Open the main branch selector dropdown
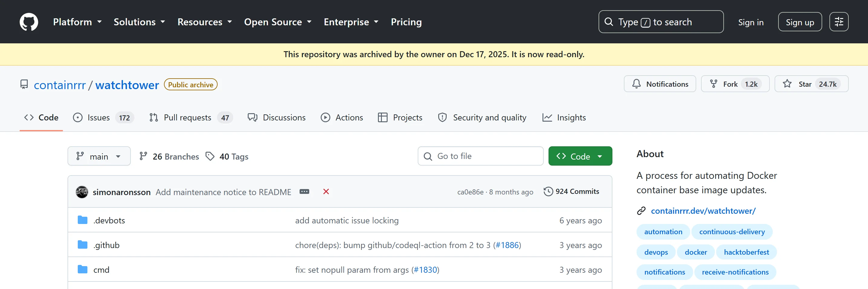This screenshot has width=868, height=289. (99, 156)
